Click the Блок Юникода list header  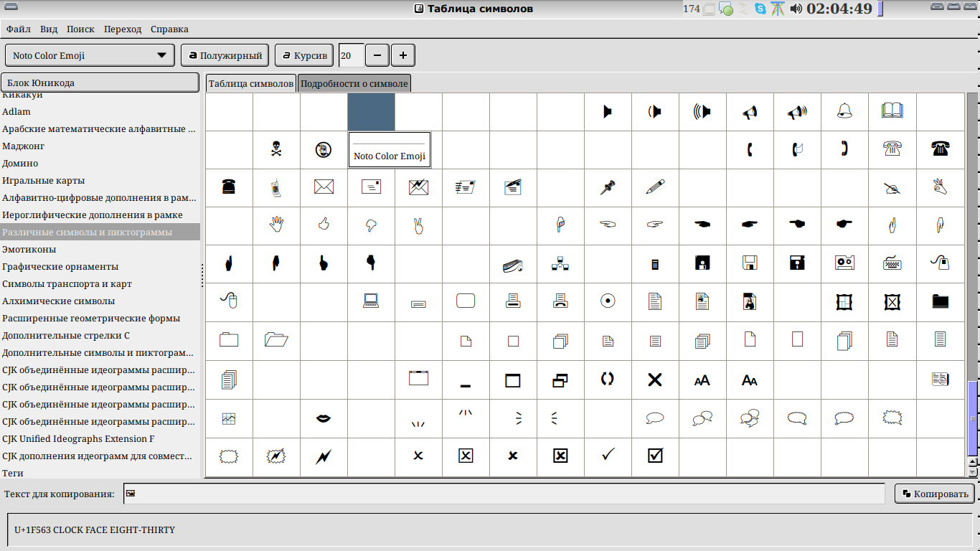[x=100, y=83]
